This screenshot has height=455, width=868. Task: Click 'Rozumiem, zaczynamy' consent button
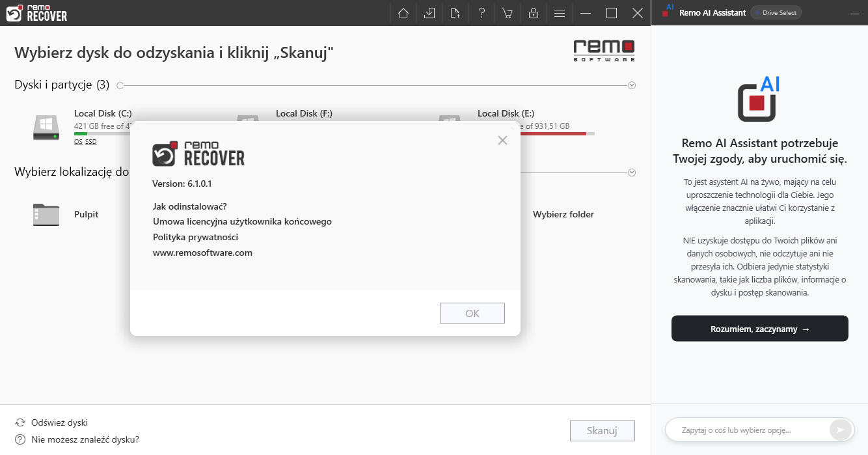(760, 329)
